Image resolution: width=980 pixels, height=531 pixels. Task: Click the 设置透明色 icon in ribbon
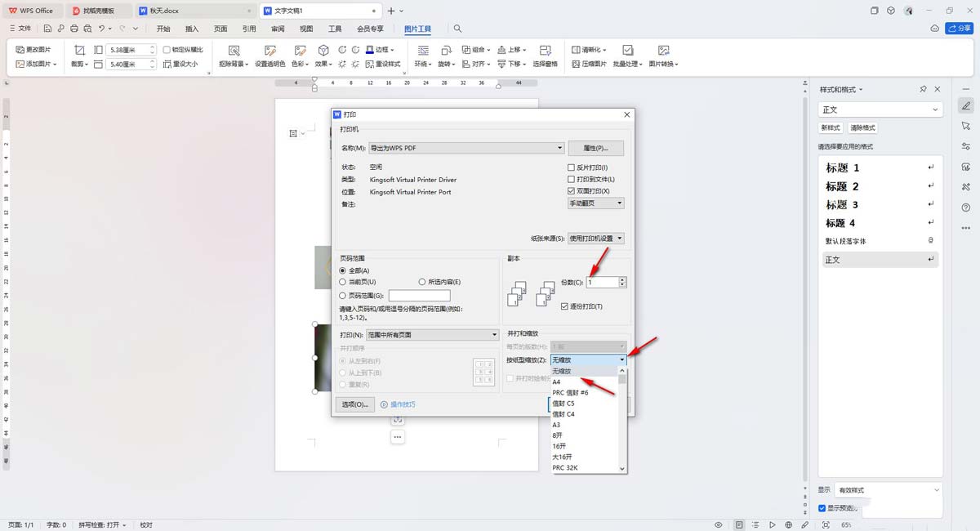269,50
